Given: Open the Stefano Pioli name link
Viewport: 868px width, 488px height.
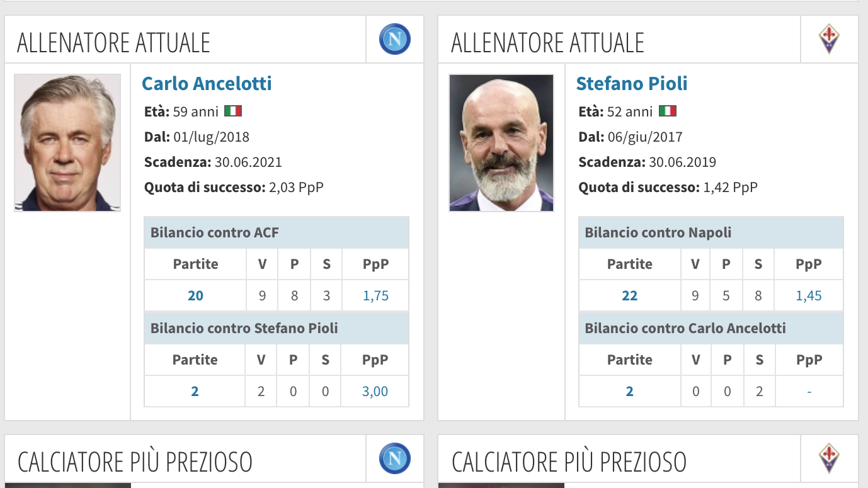Looking at the screenshot, I should coord(632,83).
